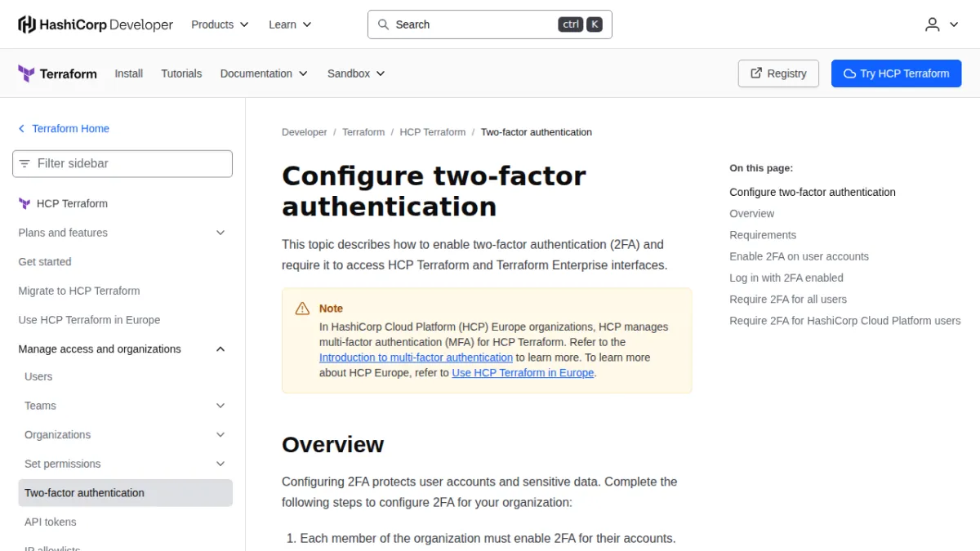Click the filter icon in sidebar field
The image size is (980, 551).
[24, 163]
